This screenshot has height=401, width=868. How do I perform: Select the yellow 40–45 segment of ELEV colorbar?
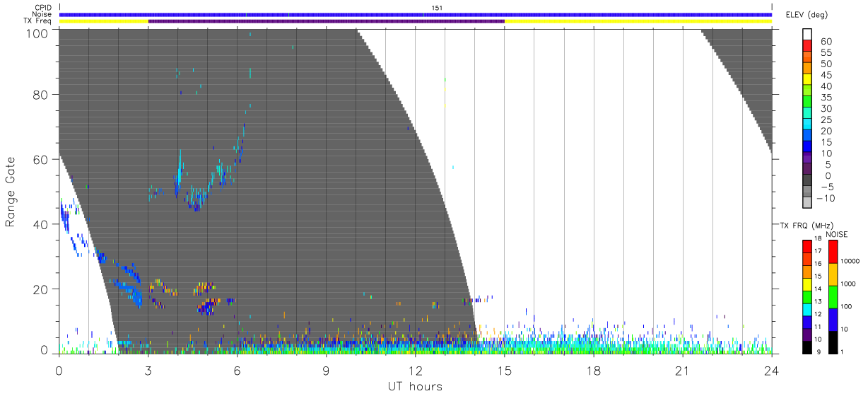[x=807, y=81]
